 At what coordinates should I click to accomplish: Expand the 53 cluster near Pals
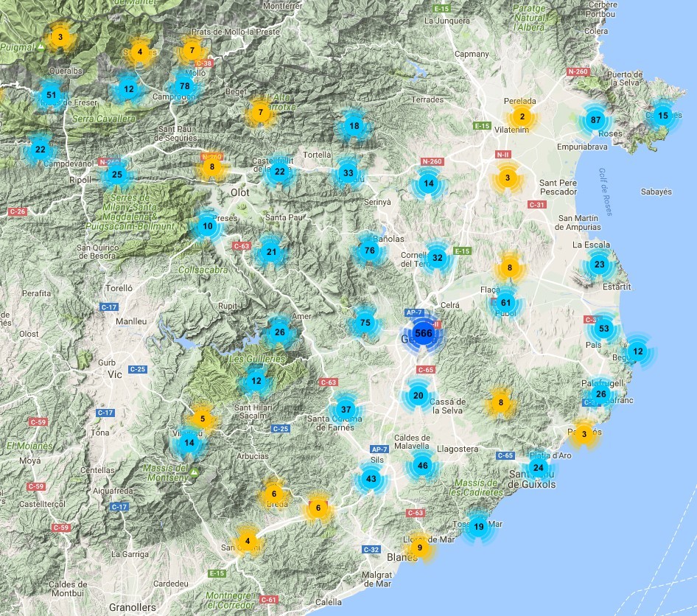click(x=604, y=329)
